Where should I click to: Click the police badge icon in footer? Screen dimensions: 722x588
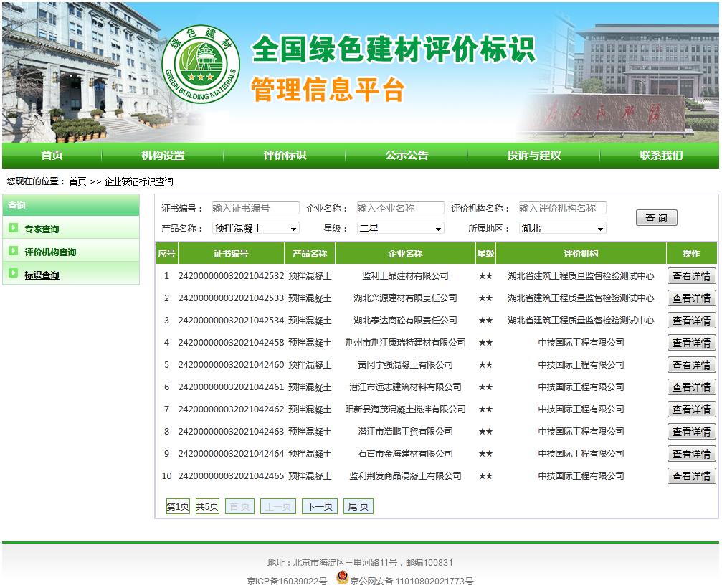[342, 579]
